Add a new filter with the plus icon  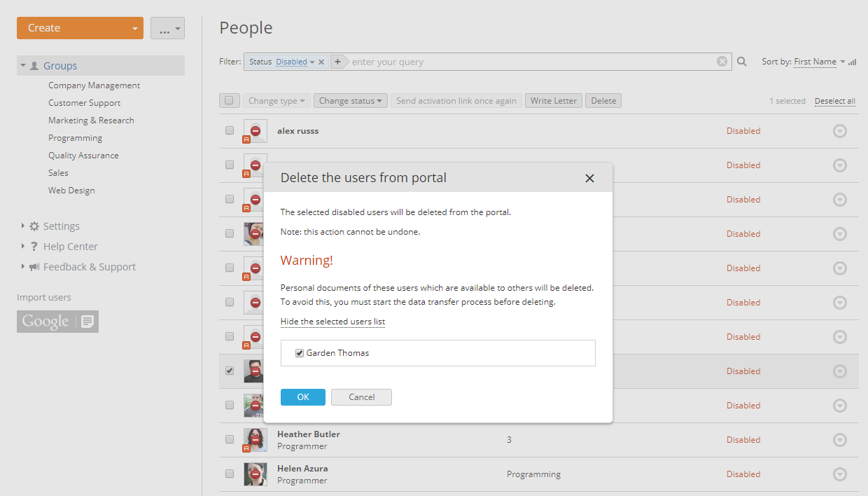tap(337, 61)
